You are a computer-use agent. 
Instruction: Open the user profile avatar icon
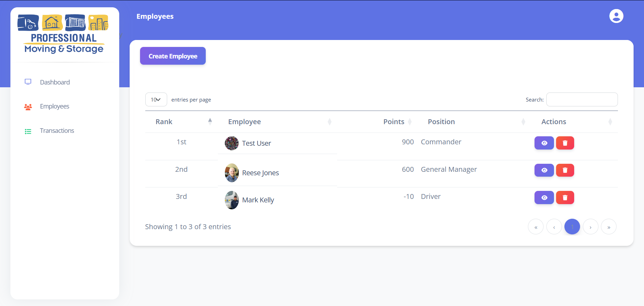click(616, 16)
